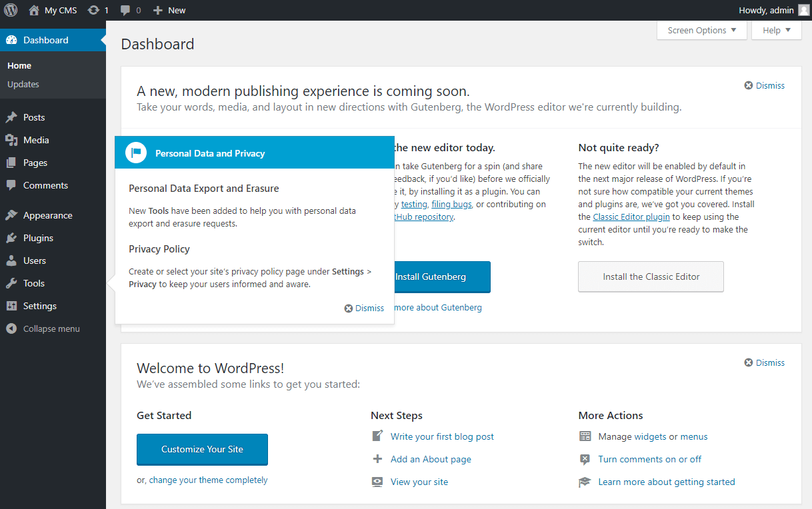Dismiss the Personal Data and Privacy pointer
This screenshot has height=509, width=812.
tap(364, 308)
